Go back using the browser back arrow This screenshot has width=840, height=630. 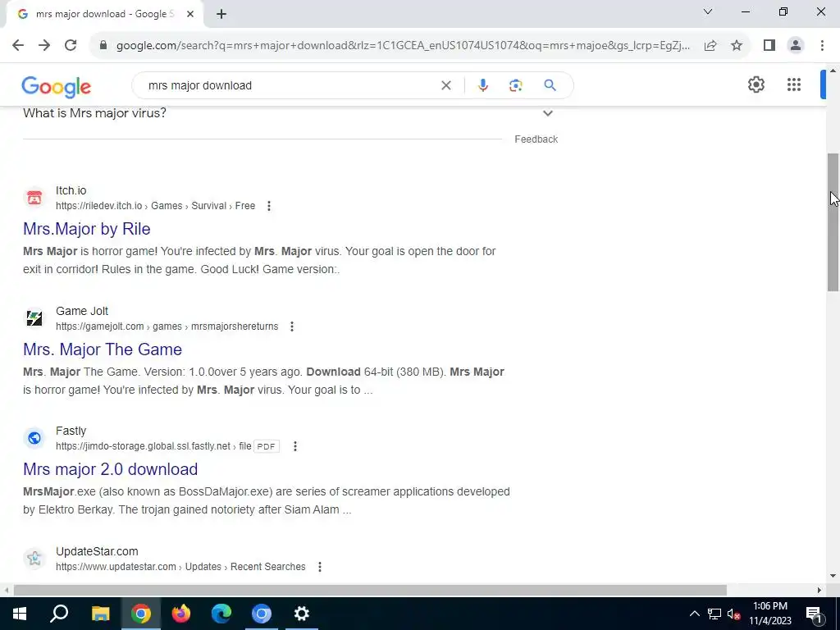[18, 46]
